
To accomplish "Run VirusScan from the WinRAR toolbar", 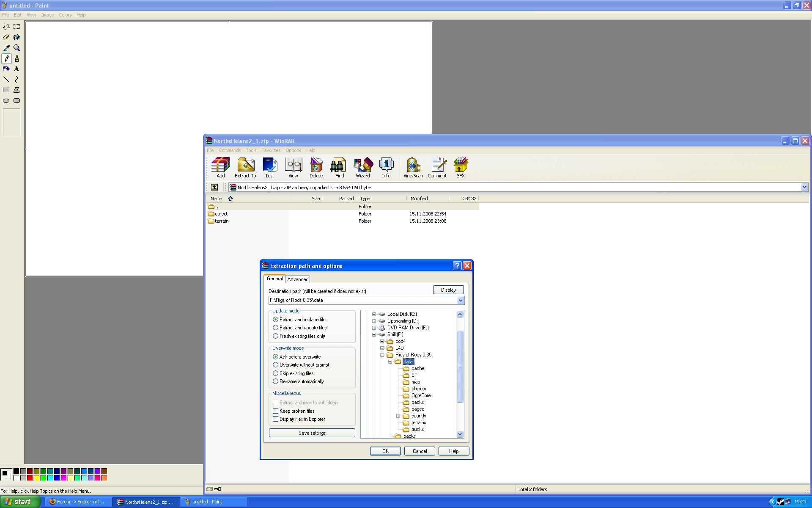I will tap(413, 167).
